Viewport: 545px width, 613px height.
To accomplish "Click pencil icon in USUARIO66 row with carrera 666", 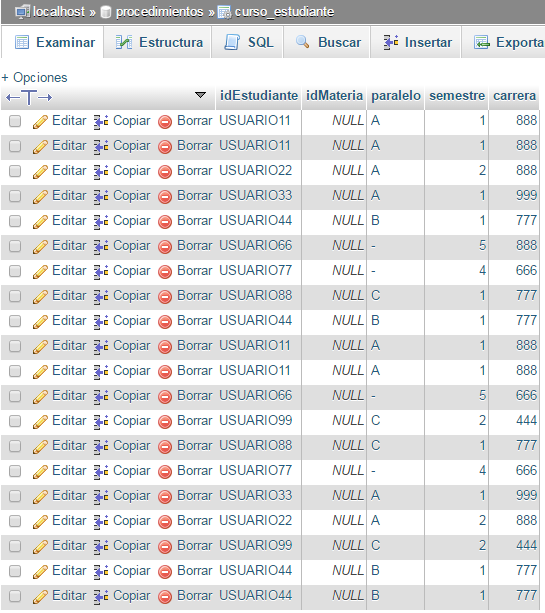I will 40,397.
